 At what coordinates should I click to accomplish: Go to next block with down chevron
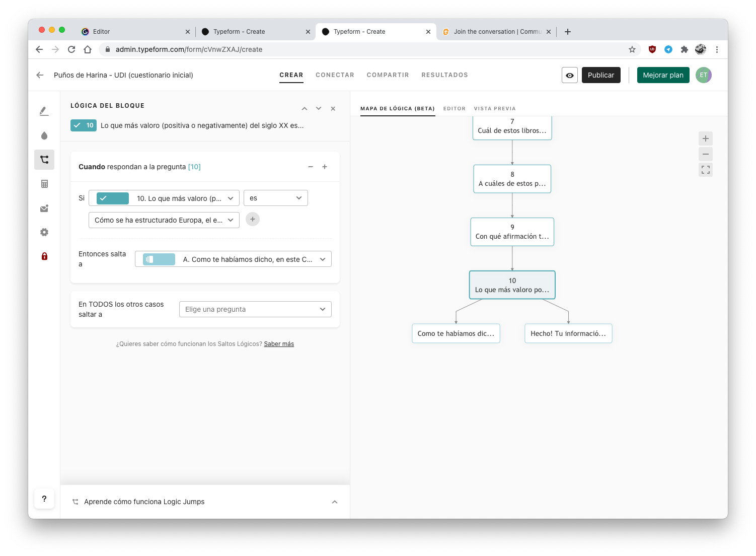coord(319,108)
